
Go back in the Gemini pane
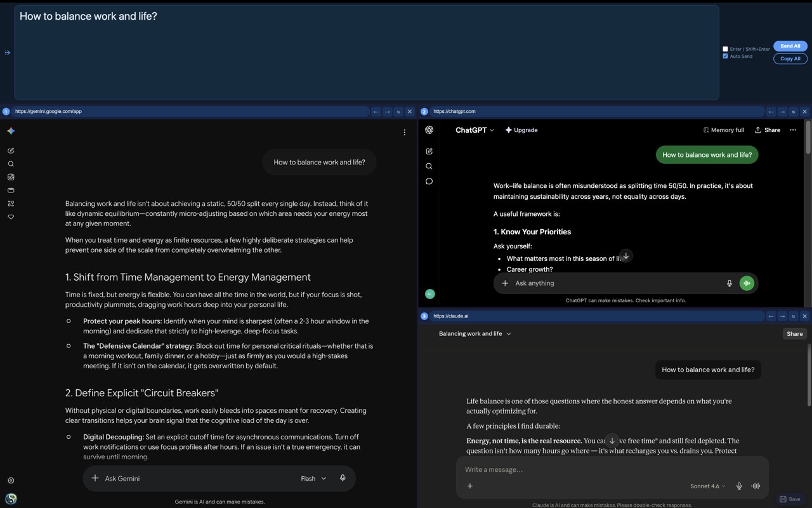[376, 112]
